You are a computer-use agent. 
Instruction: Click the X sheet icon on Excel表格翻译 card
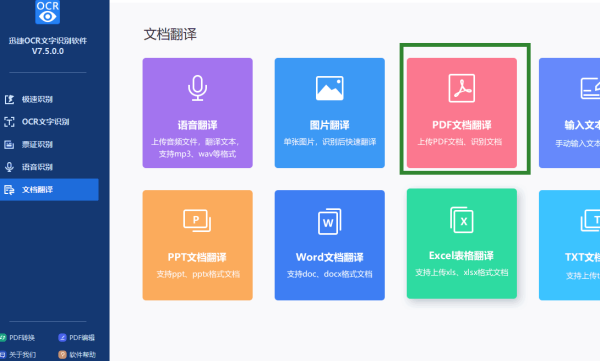click(461, 220)
